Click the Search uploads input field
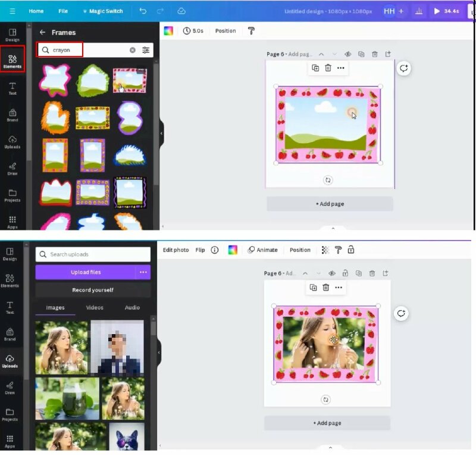The width and height of the screenshot is (476, 455). pos(93,254)
